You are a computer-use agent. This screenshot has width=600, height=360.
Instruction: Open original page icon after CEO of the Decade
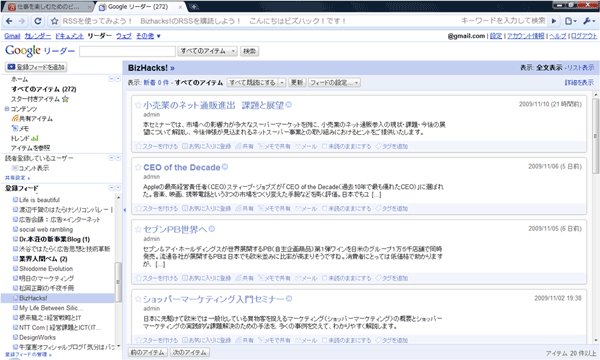click(x=225, y=167)
